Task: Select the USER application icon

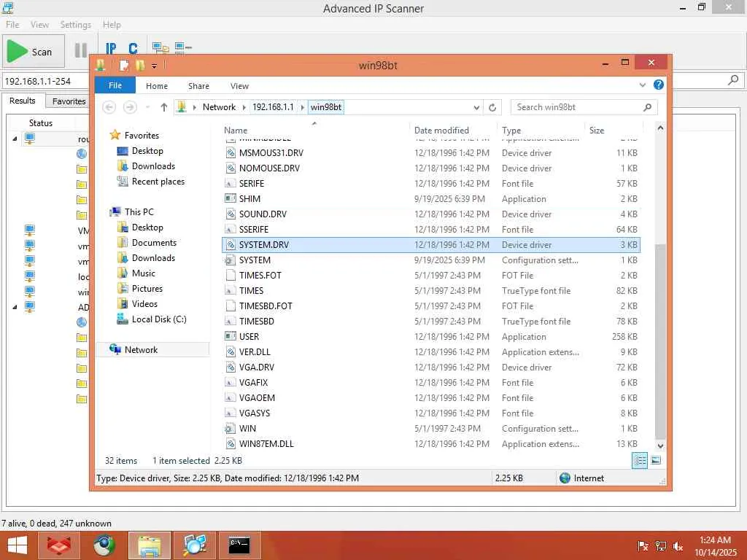Action: (x=231, y=336)
